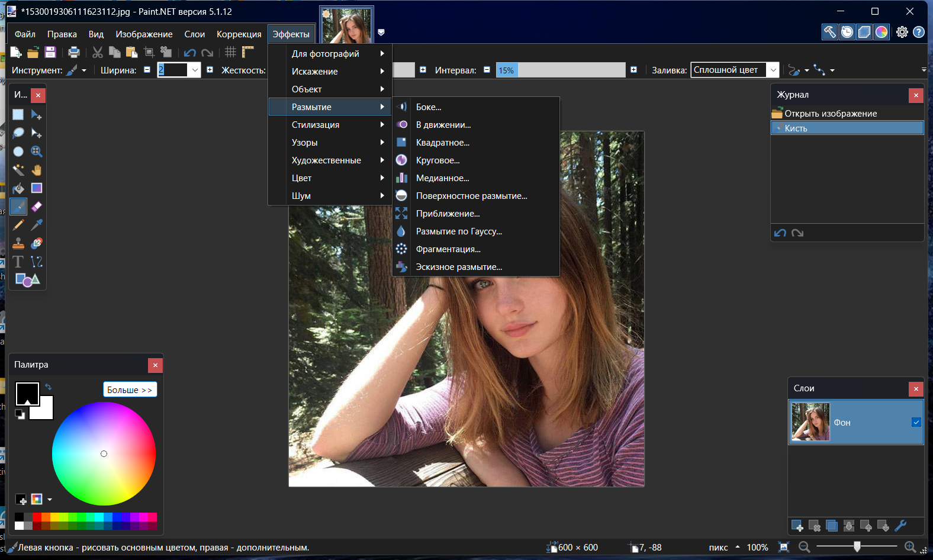This screenshot has height=560, width=933.
Task: Activate the Gradient tool
Action: [x=37, y=188]
